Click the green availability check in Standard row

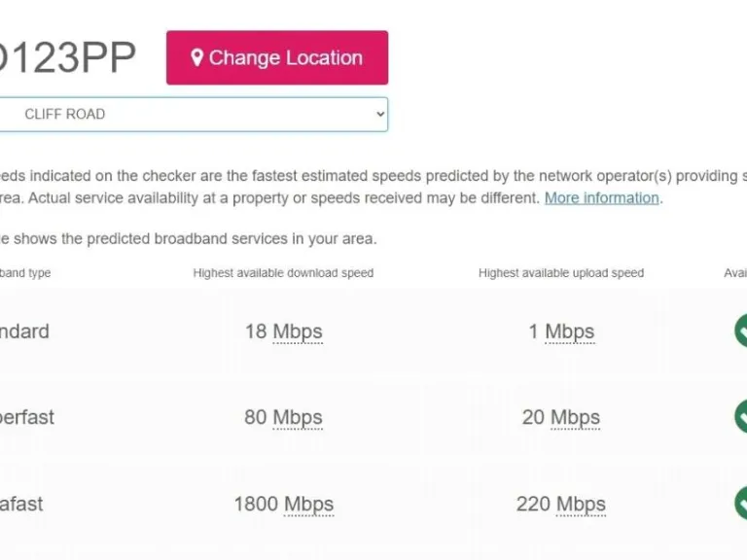(741, 331)
